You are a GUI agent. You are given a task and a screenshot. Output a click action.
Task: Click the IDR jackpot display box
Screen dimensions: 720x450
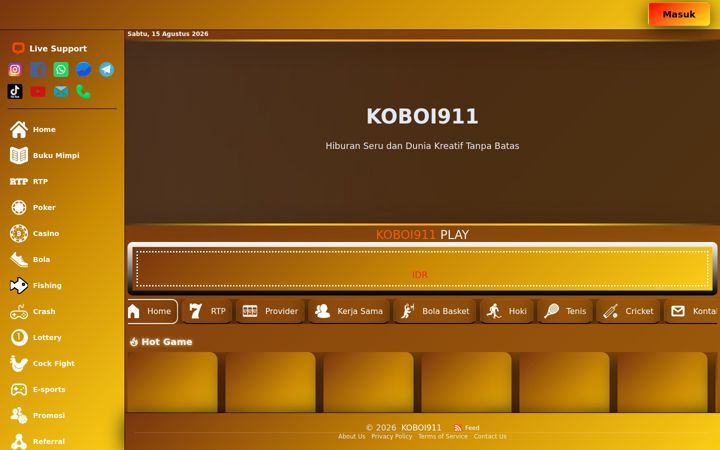[x=422, y=269]
